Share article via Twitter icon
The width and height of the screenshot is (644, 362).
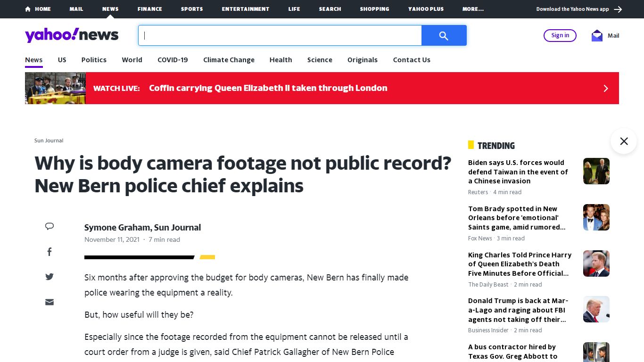pyautogui.click(x=50, y=277)
